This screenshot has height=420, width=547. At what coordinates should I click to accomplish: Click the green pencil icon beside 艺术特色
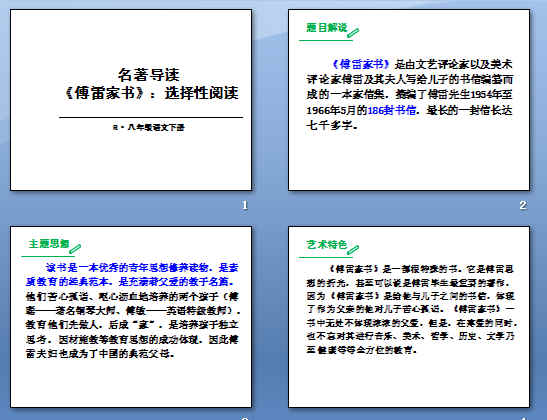coord(353,249)
